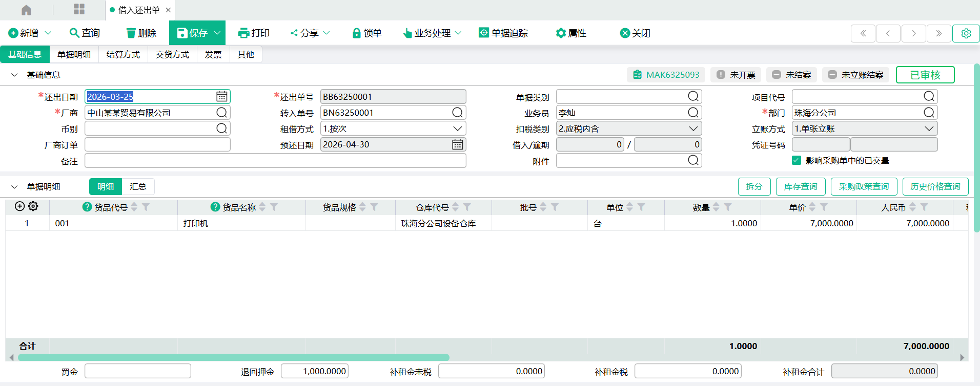Click the home icon in top bar
This screenshot has height=386, width=980.
pos(26,10)
